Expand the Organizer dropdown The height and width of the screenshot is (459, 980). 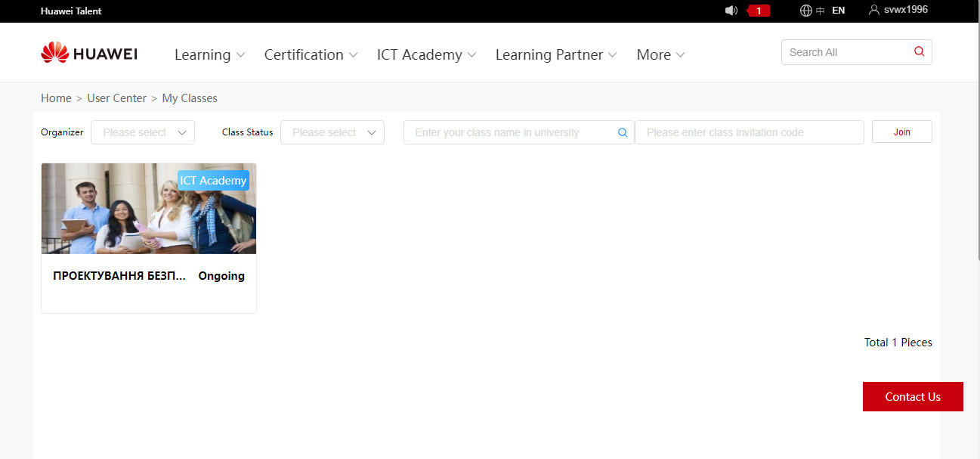click(143, 132)
